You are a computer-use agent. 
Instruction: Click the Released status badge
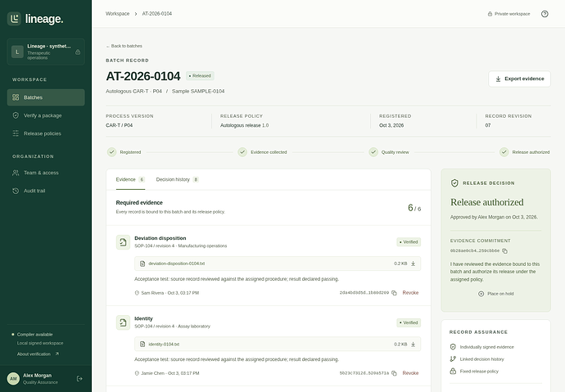pyautogui.click(x=200, y=76)
